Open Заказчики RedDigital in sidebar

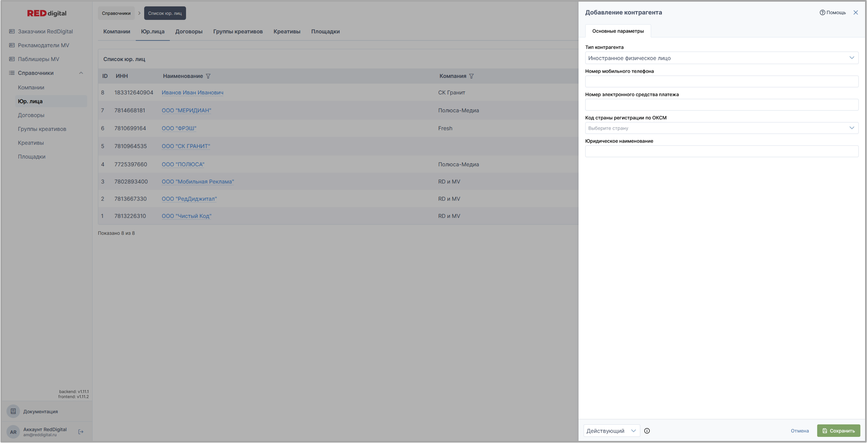45,32
